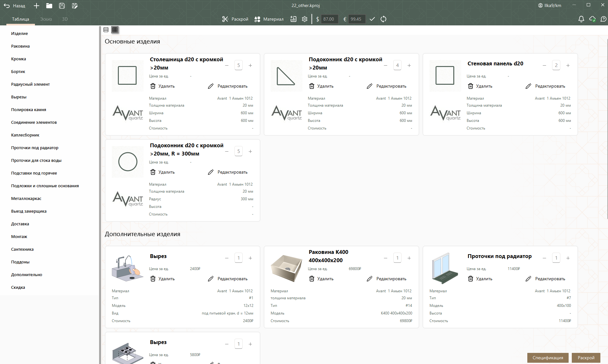Delete the Раковина К400 item with the trash icon
608x364 pixels.
(312, 279)
